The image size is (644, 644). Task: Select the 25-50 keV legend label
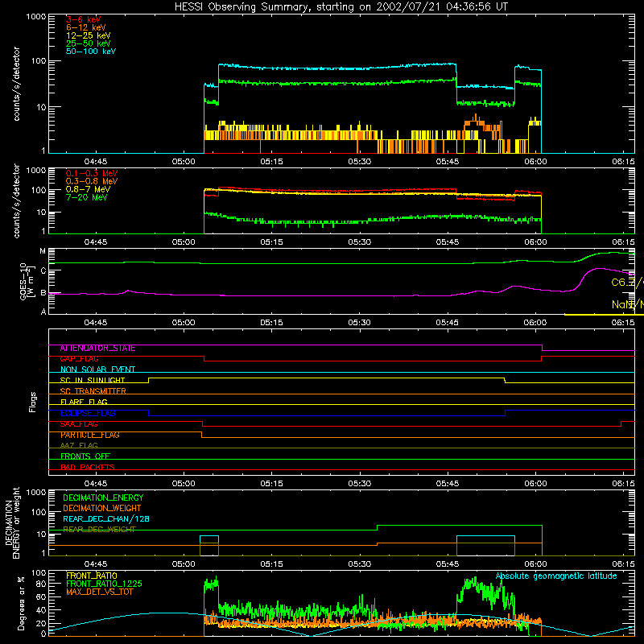(x=88, y=43)
